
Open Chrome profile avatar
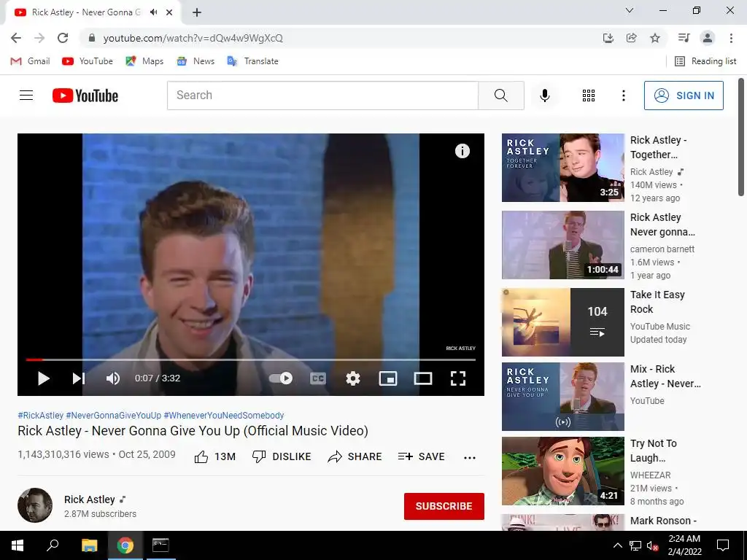pyautogui.click(x=708, y=38)
